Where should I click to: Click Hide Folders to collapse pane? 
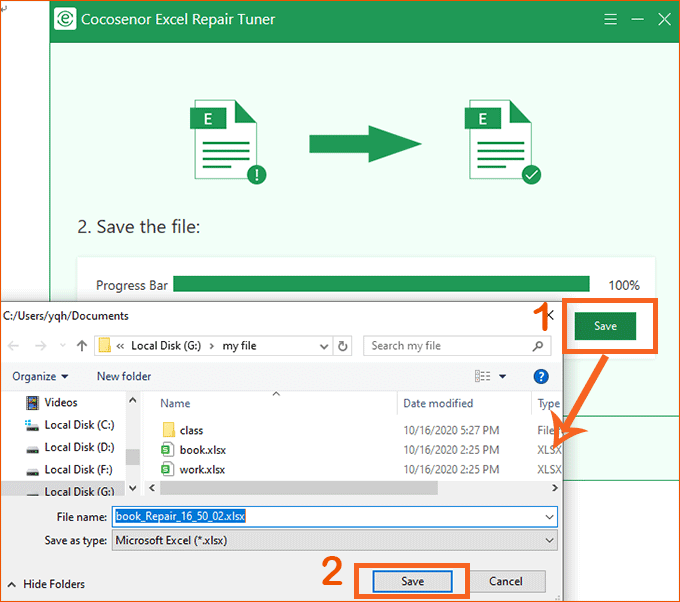point(46,584)
